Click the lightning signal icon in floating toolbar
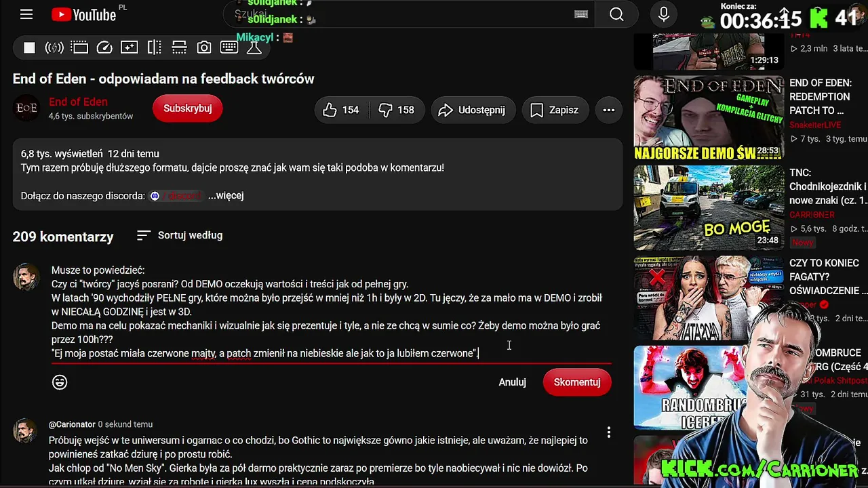This screenshot has width=868, height=488. pyautogui.click(x=54, y=47)
